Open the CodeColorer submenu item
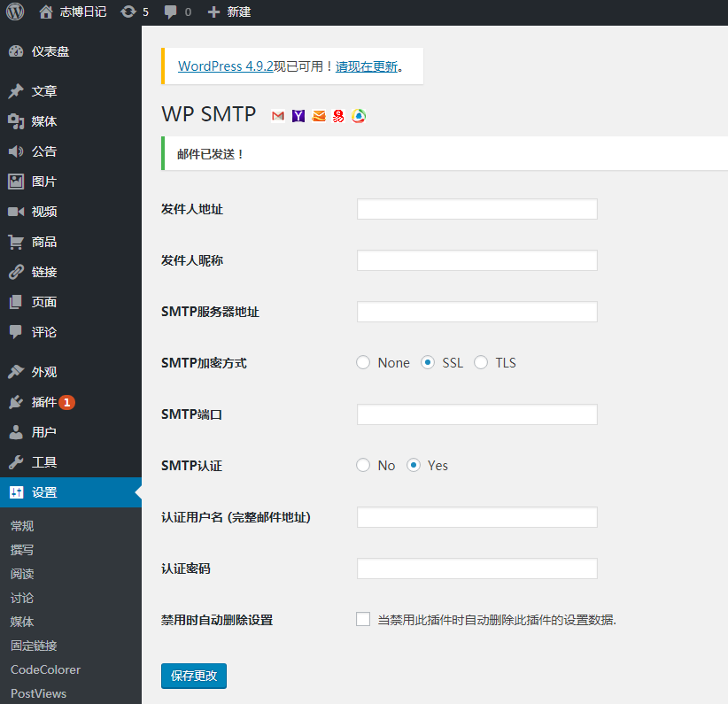This screenshot has width=728, height=704. click(x=45, y=669)
